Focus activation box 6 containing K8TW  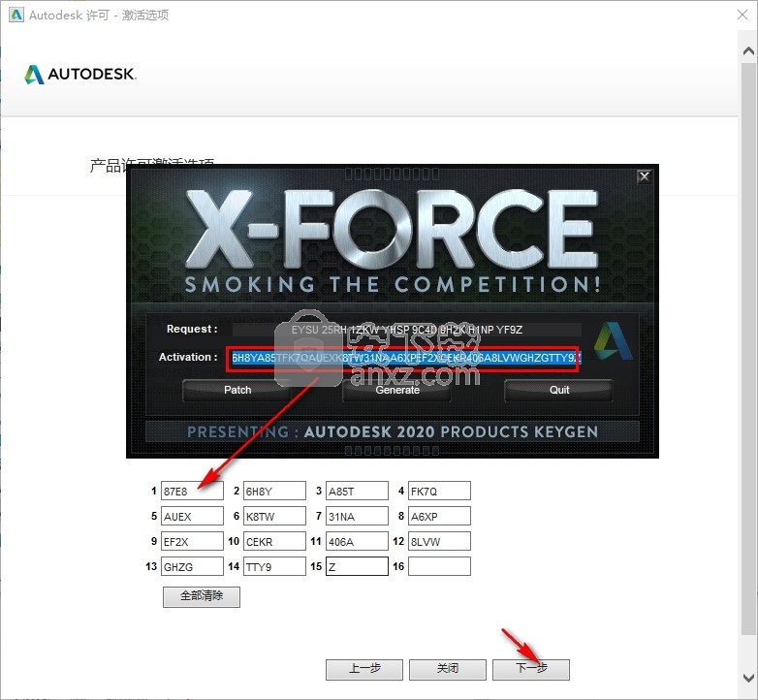pyautogui.click(x=274, y=516)
